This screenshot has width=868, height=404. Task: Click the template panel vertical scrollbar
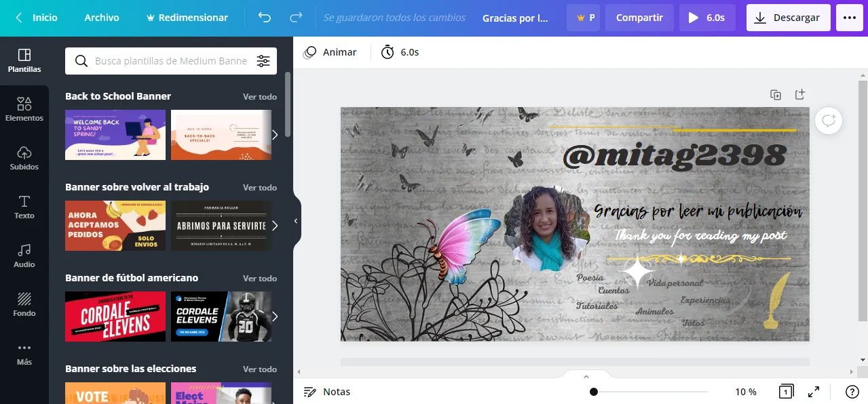288,104
